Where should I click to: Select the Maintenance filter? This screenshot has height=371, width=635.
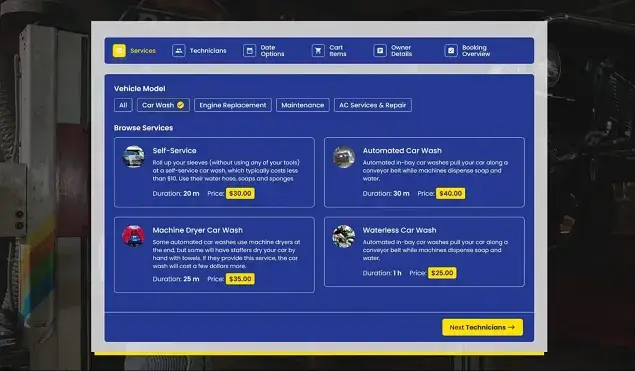(303, 105)
